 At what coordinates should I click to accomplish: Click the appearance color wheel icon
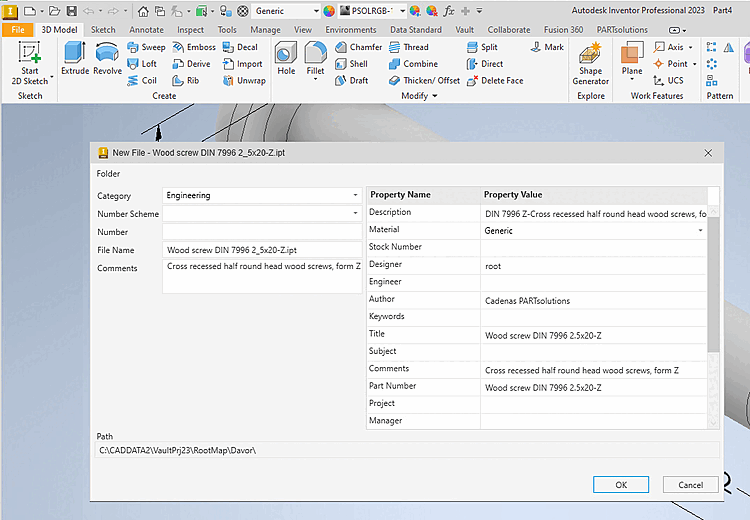coord(329,11)
